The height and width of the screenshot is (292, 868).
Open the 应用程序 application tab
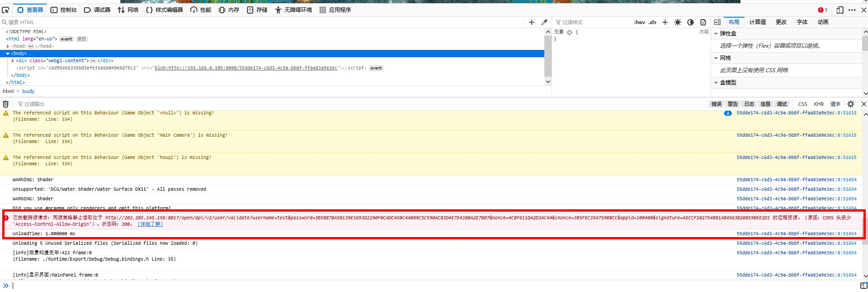pos(335,10)
